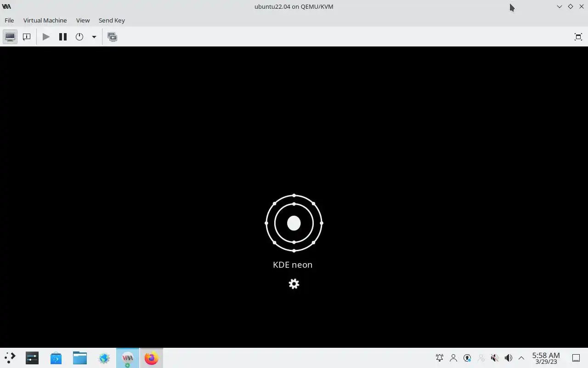Open the KDE application launcher

(x=10, y=358)
